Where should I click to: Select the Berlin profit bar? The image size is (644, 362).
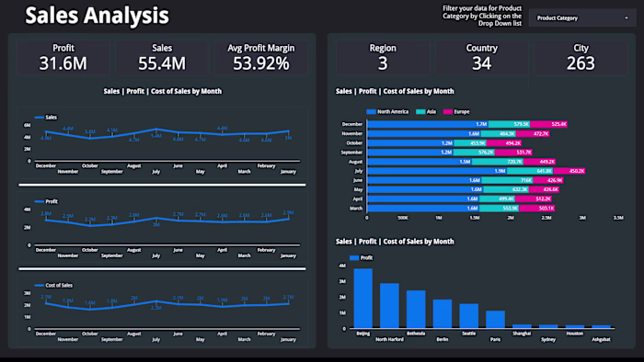443,314
